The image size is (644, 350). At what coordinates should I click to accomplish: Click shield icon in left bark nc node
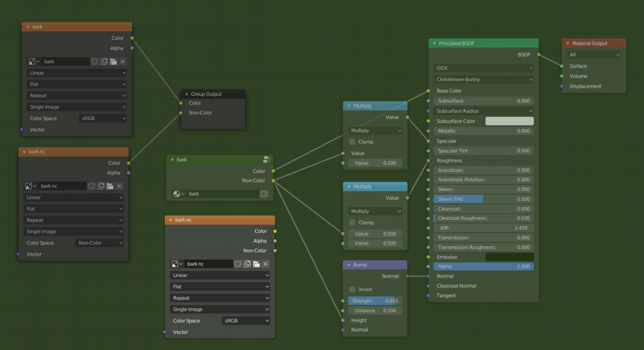[x=91, y=186]
